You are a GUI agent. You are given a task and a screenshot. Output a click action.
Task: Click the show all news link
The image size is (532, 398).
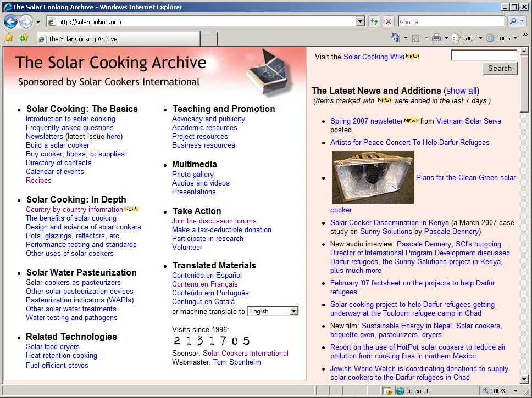461,91
